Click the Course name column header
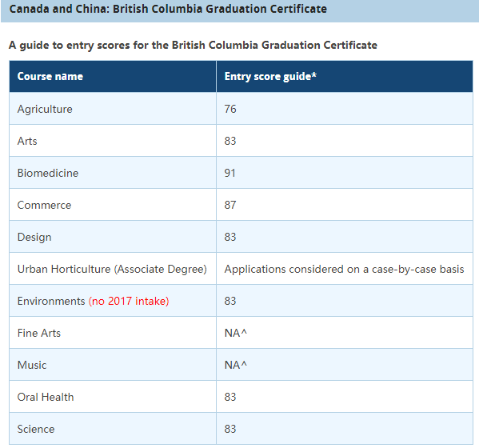Image resolution: width=479 pixels, height=448 pixels. [x=113, y=76]
